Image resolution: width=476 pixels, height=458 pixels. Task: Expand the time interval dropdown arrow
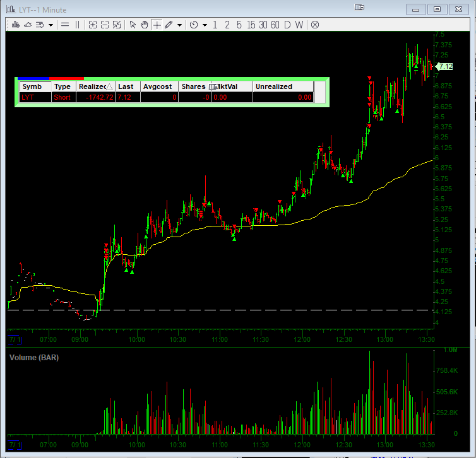tap(205, 25)
